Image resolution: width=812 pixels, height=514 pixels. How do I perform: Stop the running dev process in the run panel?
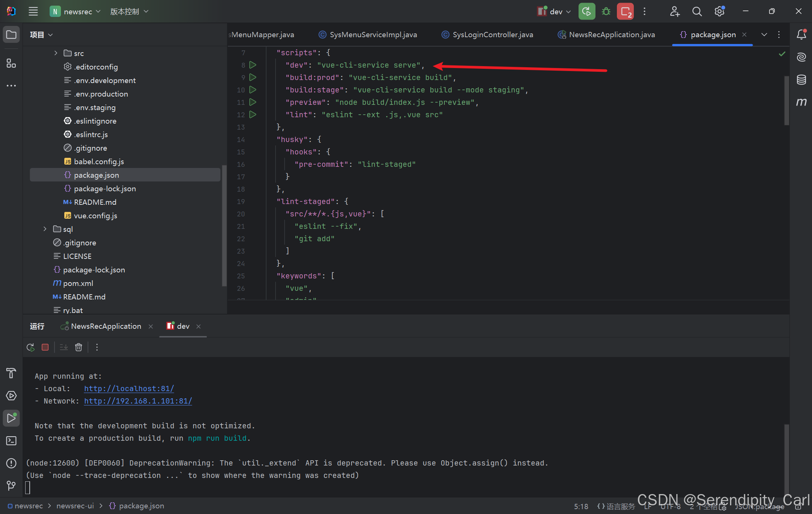tap(45, 347)
